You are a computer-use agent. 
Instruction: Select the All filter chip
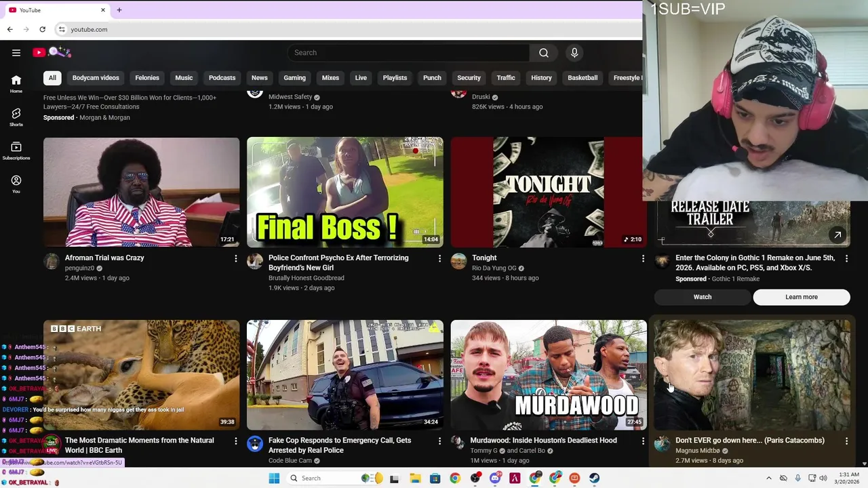tap(52, 78)
